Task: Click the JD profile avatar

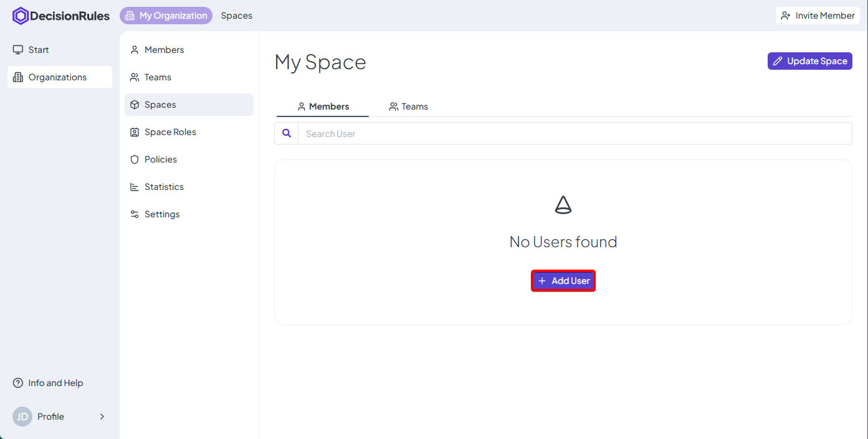Action: [22, 417]
